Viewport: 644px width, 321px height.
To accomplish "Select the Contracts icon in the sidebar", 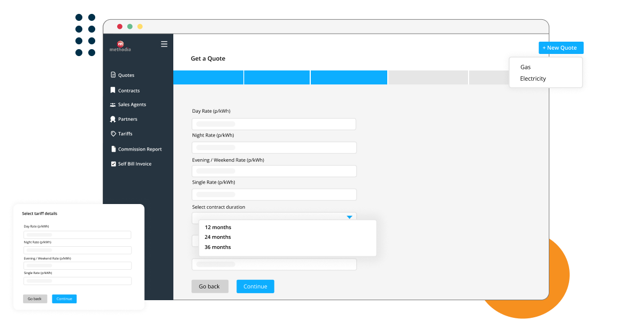I will click(x=113, y=90).
